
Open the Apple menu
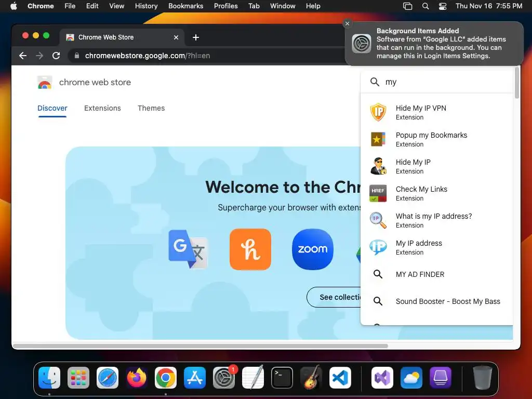14,6
